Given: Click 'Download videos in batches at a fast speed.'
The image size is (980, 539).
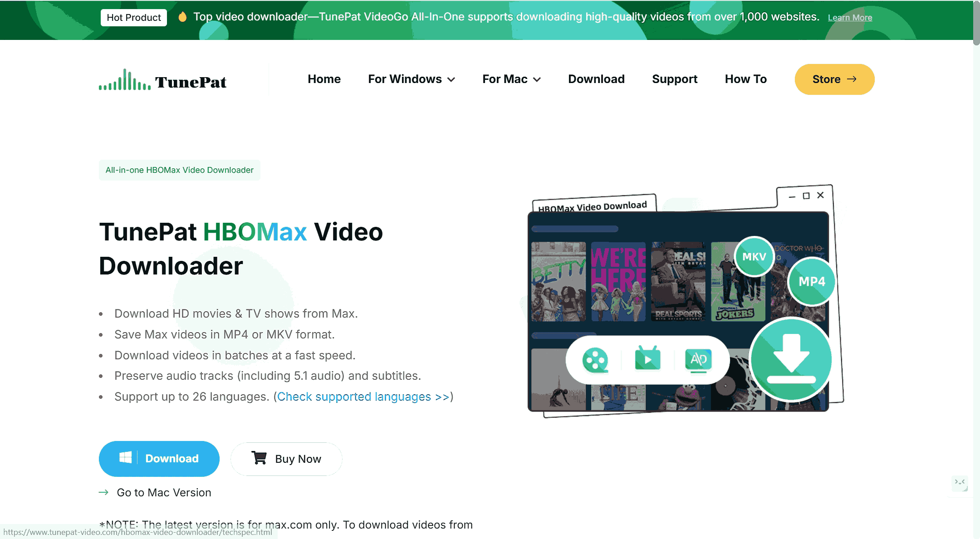Looking at the screenshot, I should pyautogui.click(x=235, y=355).
